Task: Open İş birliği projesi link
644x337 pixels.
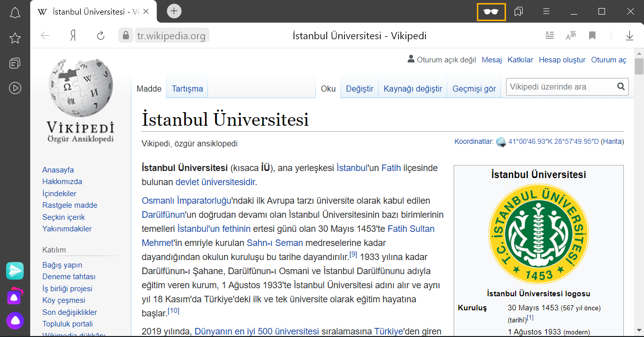Action: [x=67, y=289]
